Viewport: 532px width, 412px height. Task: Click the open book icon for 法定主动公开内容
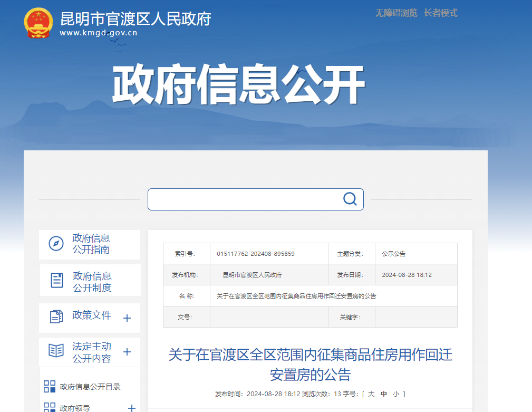point(56,351)
